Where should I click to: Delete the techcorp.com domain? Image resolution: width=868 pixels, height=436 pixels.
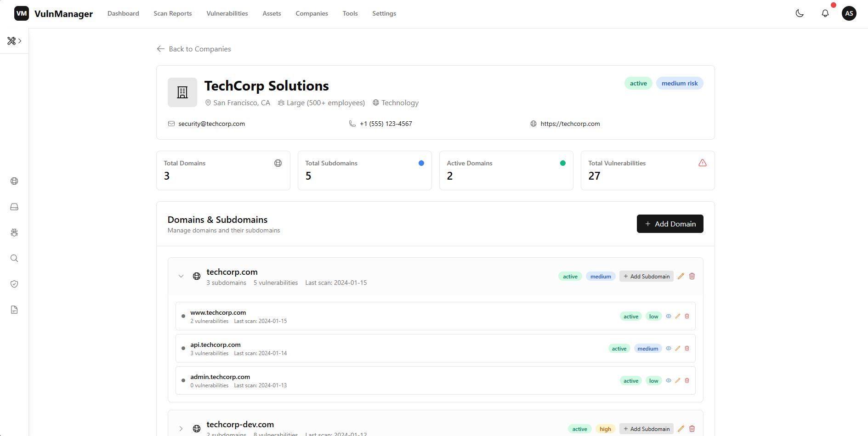click(692, 276)
